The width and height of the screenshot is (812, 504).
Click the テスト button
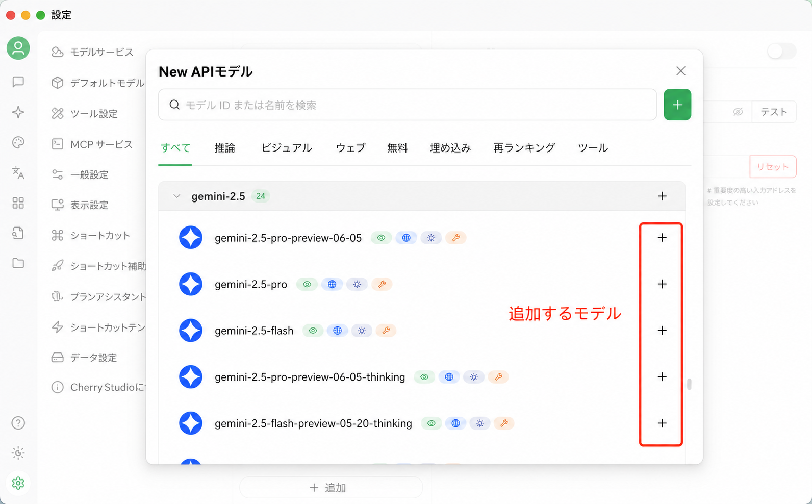(774, 112)
